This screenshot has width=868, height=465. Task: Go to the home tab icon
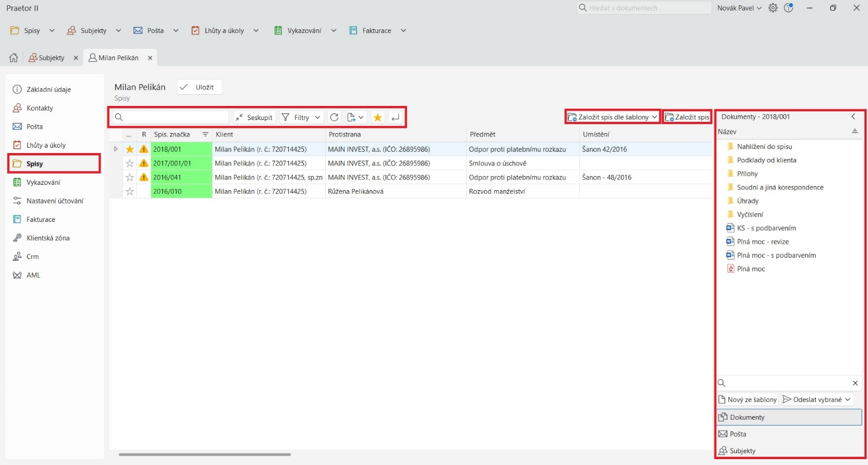click(x=14, y=58)
